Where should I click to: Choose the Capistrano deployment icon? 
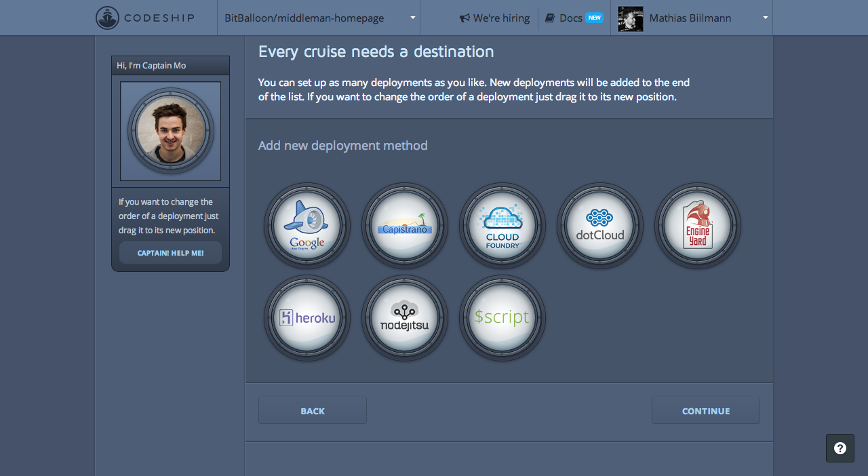pyautogui.click(x=405, y=226)
